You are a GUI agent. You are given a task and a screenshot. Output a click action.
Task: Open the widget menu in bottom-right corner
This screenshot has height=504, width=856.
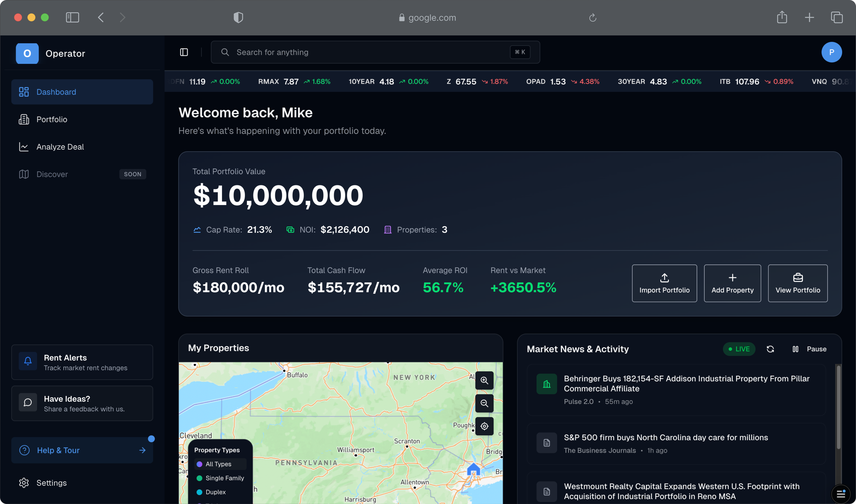click(x=841, y=494)
